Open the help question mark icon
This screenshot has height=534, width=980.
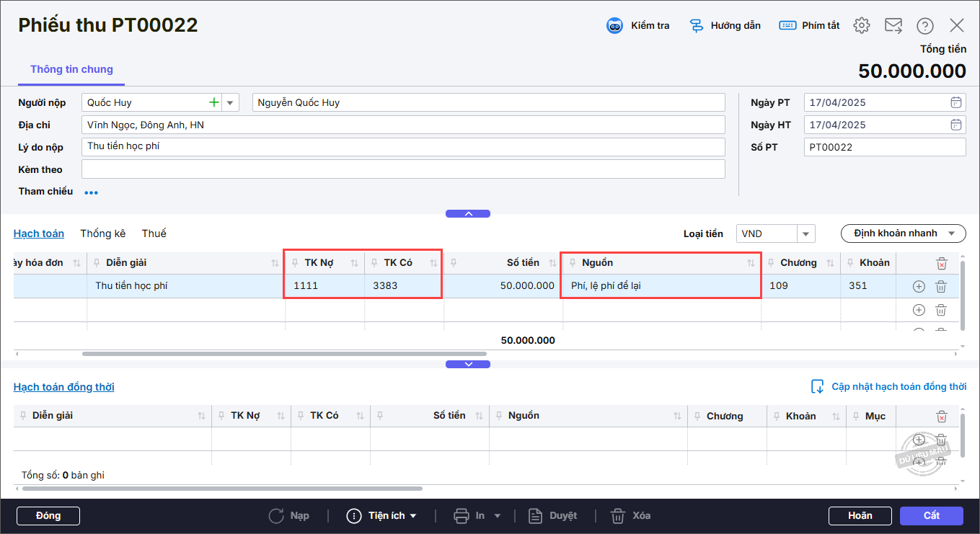click(925, 26)
